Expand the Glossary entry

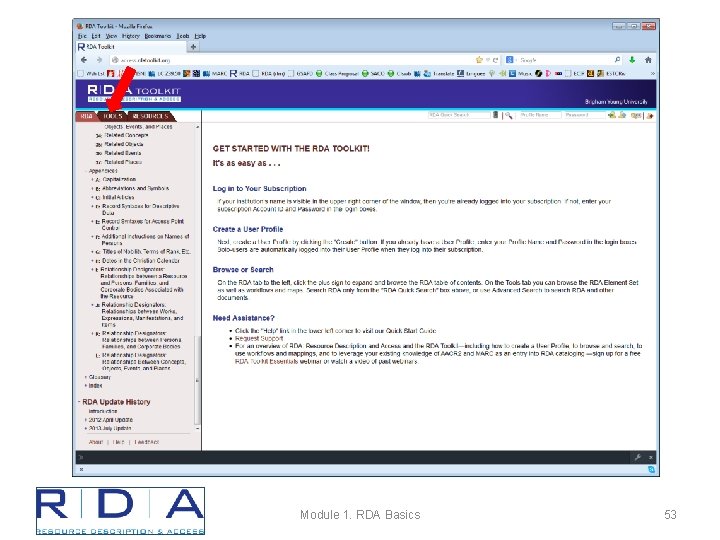coord(86,377)
